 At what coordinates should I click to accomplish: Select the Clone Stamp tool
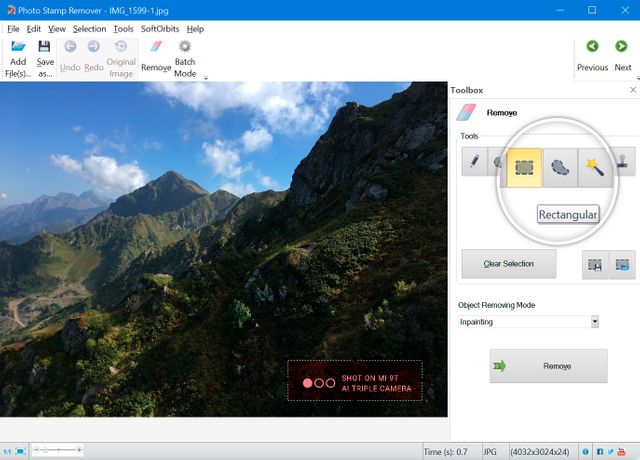click(623, 163)
